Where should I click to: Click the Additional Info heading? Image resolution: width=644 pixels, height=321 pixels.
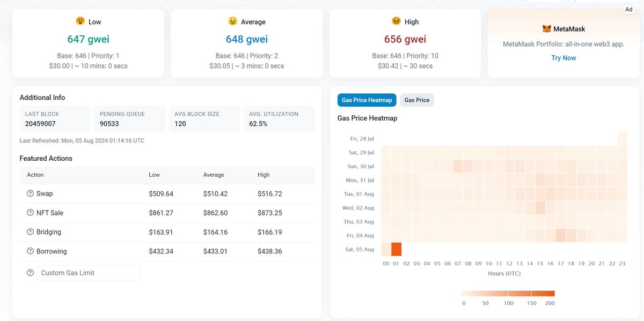[42, 98]
